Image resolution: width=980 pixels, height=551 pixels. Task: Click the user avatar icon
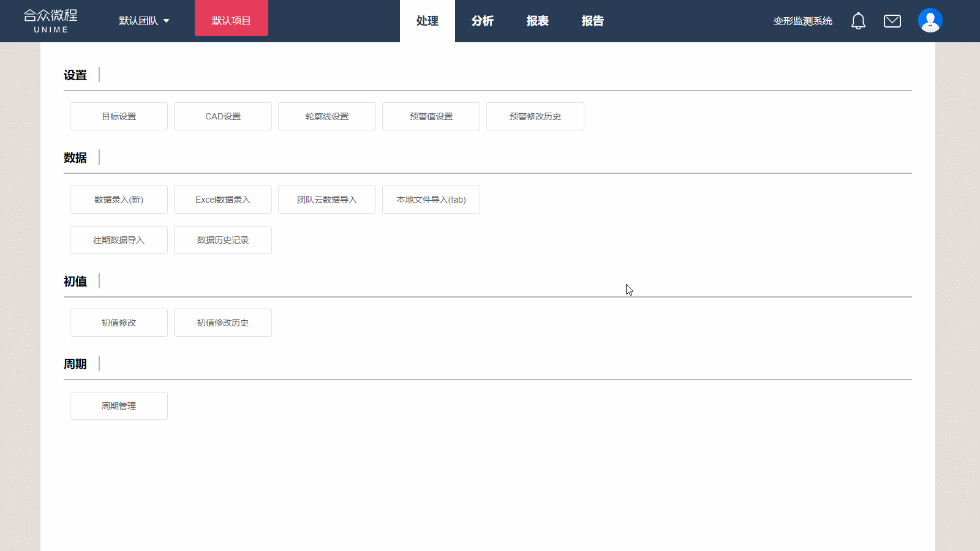930,21
